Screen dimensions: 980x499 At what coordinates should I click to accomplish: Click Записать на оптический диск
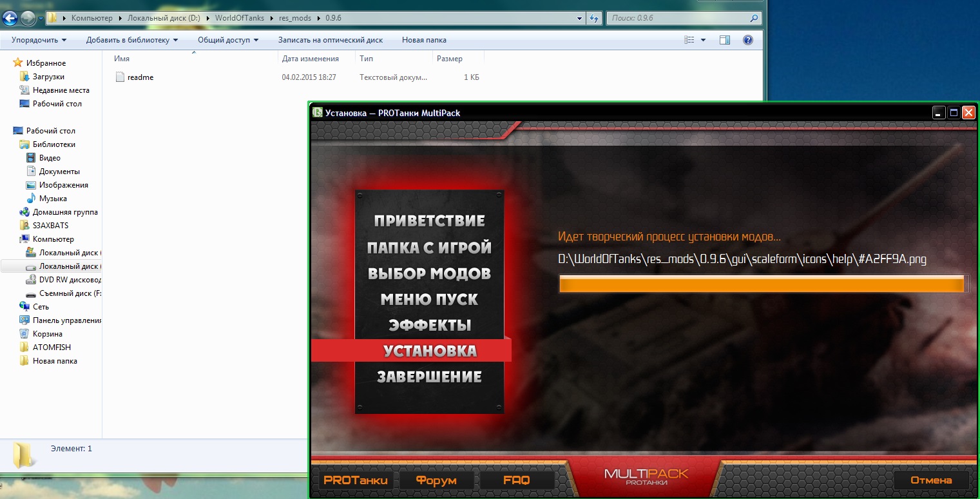[331, 40]
